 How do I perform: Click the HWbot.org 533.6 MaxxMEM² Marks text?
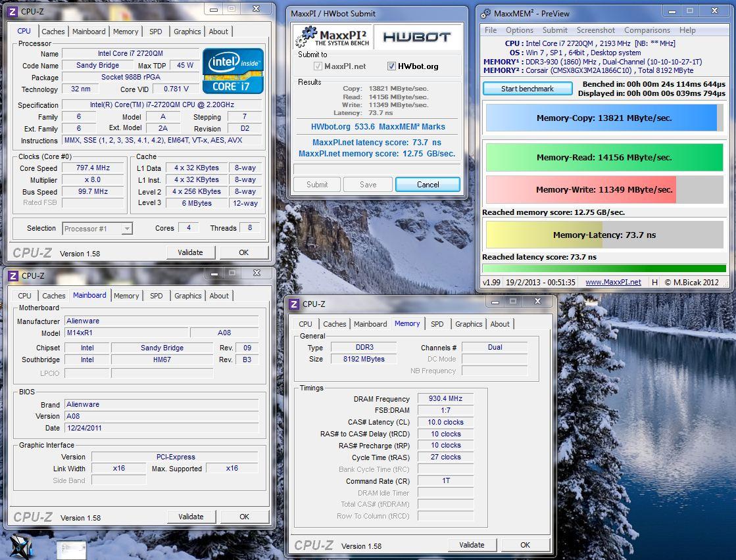378,127
